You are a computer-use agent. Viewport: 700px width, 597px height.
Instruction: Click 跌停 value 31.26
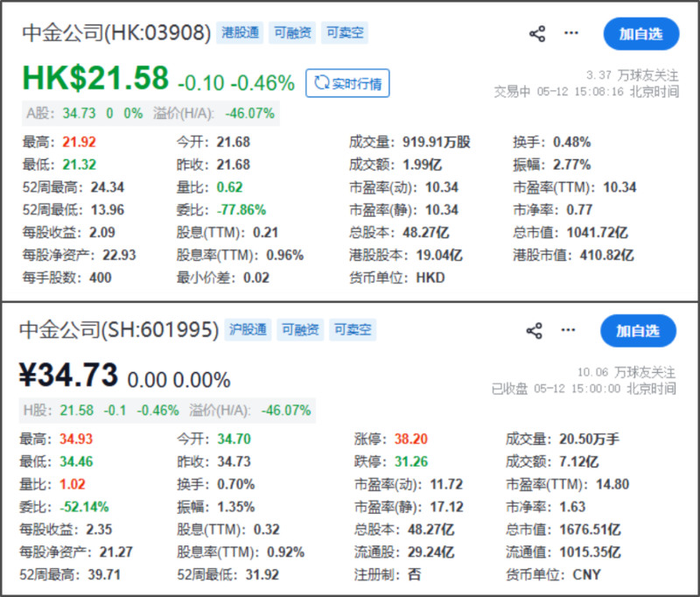410,461
